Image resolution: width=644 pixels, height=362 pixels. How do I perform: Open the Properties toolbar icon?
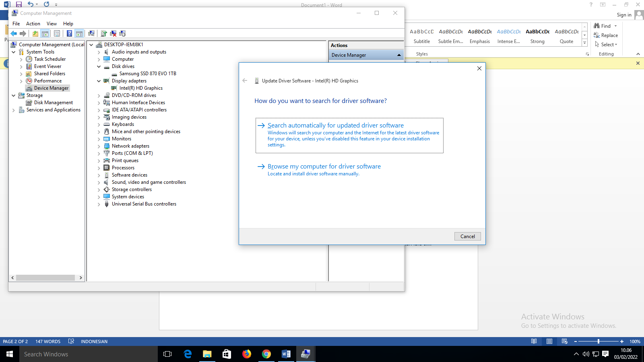57,33
